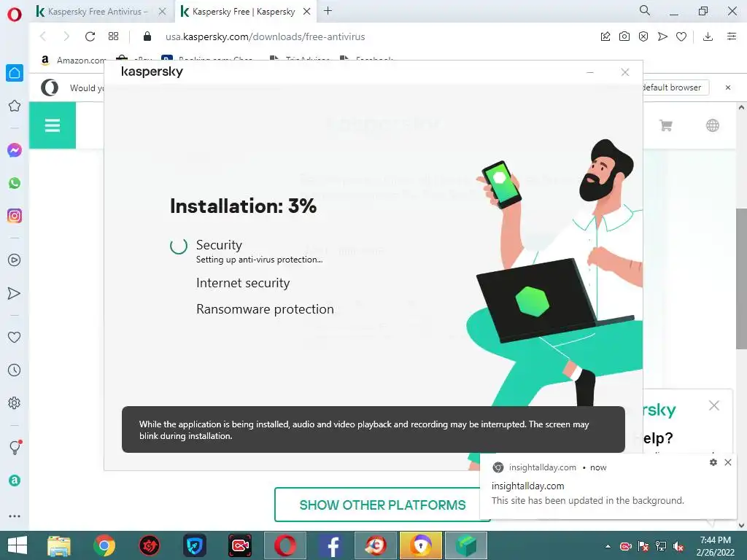Open History clock in the sidebar

click(x=15, y=370)
